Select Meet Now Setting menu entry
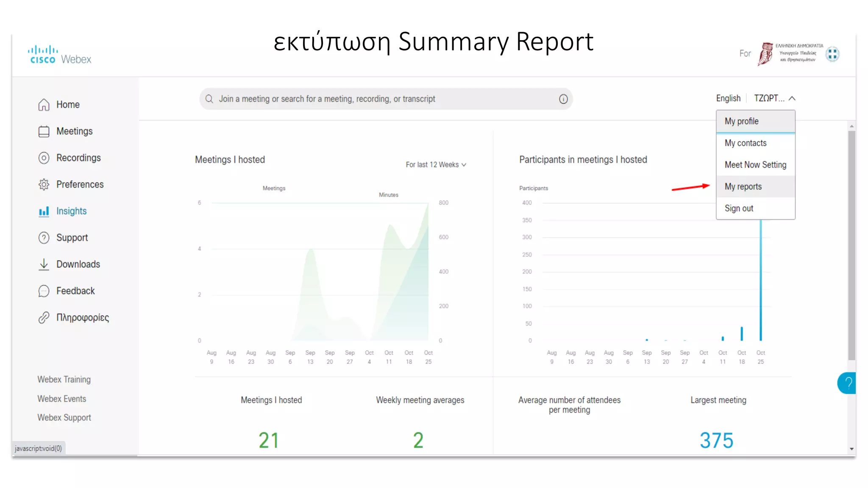Viewport: 868px width, 488px height. pos(756,165)
